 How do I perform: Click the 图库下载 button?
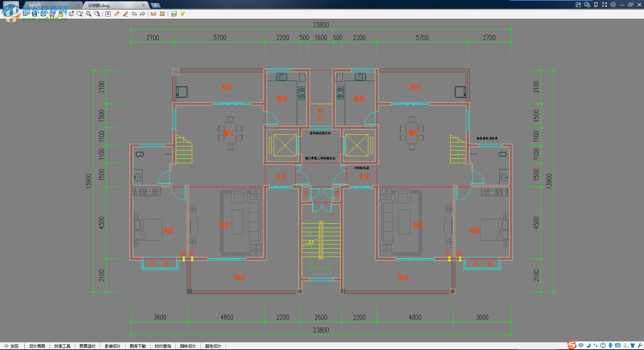[x=138, y=346]
